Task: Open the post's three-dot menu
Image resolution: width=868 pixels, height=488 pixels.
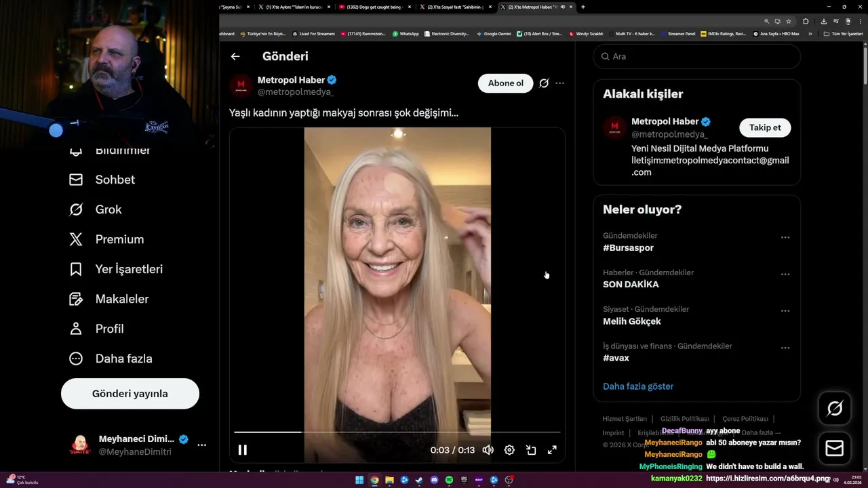Action: coord(559,83)
